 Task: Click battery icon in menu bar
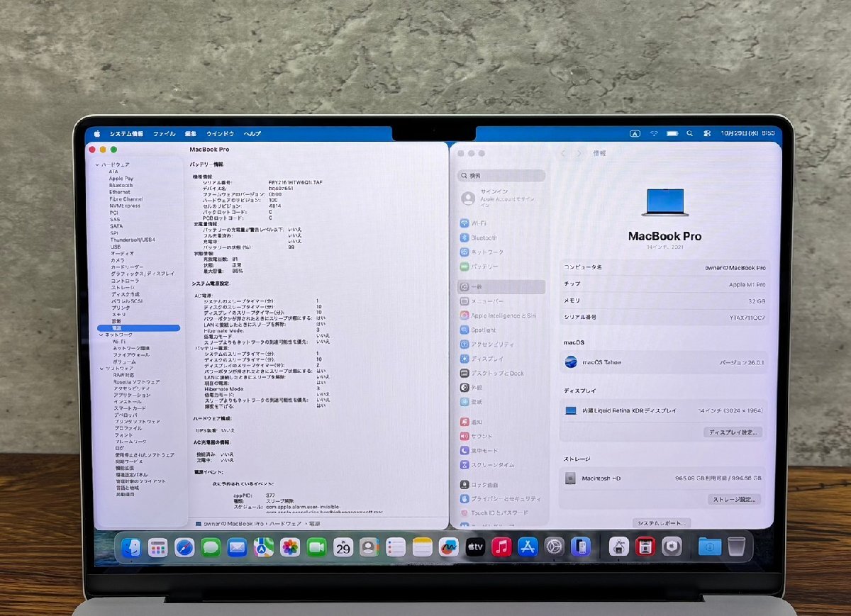[x=672, y=133]
